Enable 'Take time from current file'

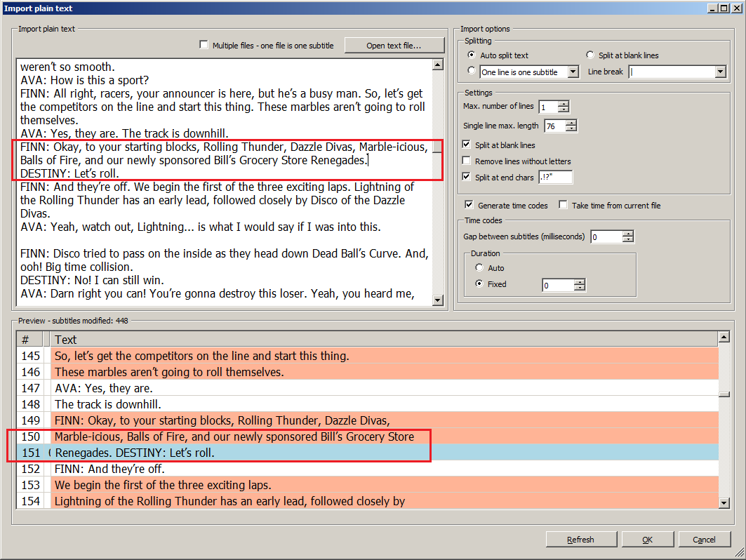[561, 204]
